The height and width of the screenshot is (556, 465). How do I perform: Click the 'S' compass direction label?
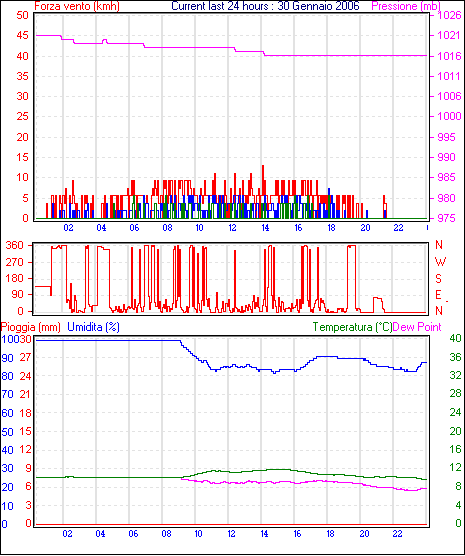point(438,279)
